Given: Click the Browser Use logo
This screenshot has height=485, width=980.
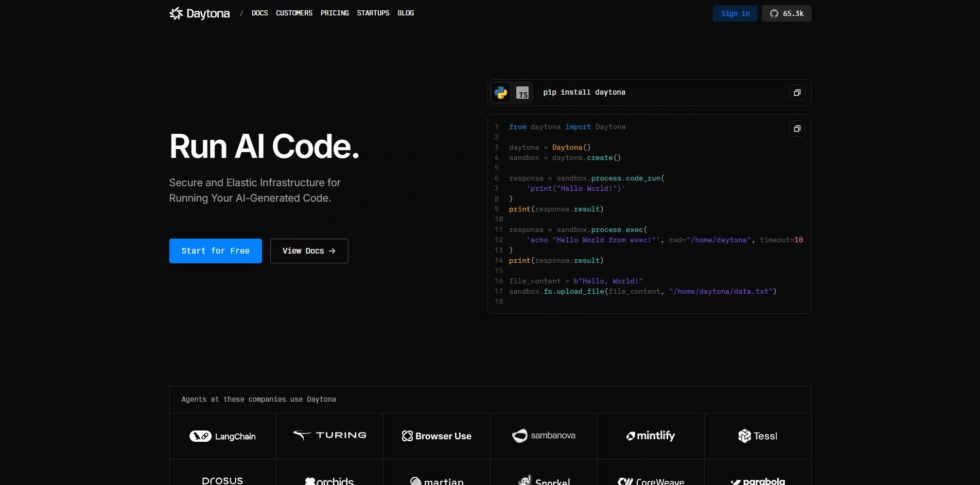Looking at the screenshot, I should tap(436, 436).
